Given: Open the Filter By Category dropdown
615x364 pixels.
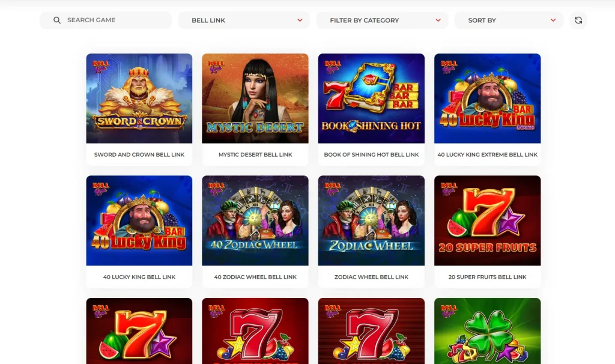Looking at the screenshot, I should point(382,20).
